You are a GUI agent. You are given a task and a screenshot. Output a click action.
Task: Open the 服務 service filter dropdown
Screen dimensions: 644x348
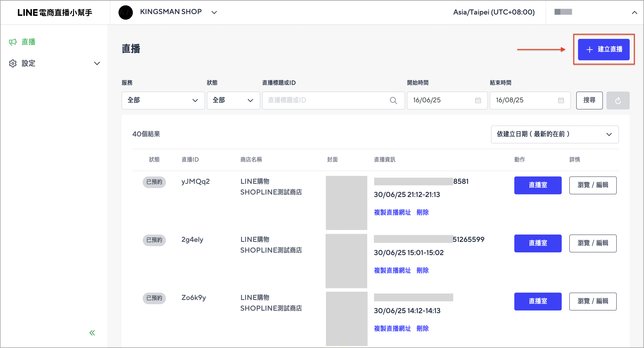(163, 100)
